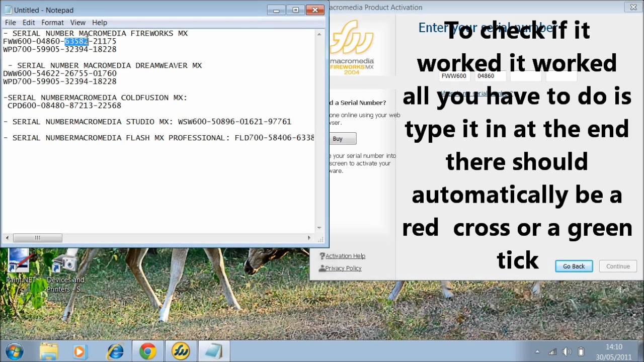Viewport: 644px width, 362px height.
Task: Click Notepad horizontal scrollbar left arrow
Action: (7, 238)
